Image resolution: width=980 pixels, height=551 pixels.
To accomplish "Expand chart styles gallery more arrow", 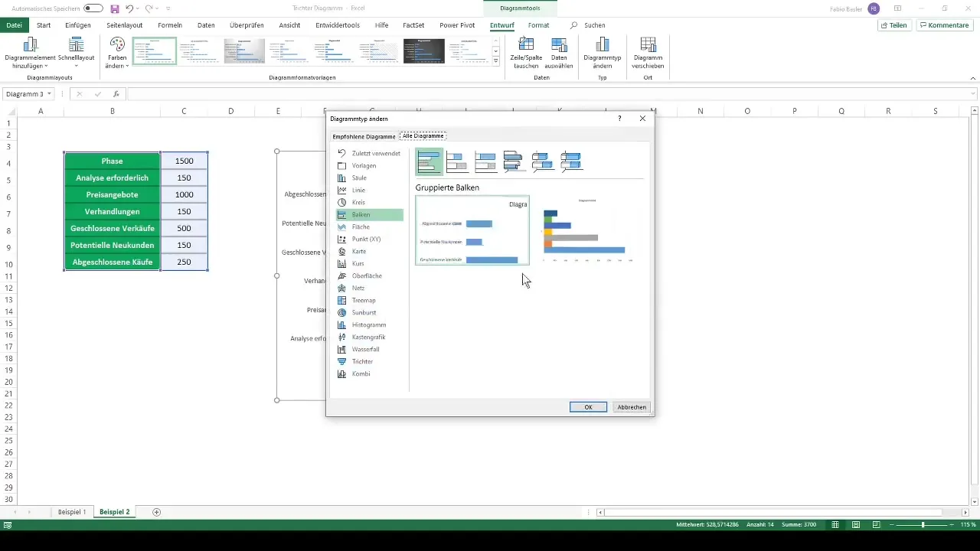I will [496, 61].
